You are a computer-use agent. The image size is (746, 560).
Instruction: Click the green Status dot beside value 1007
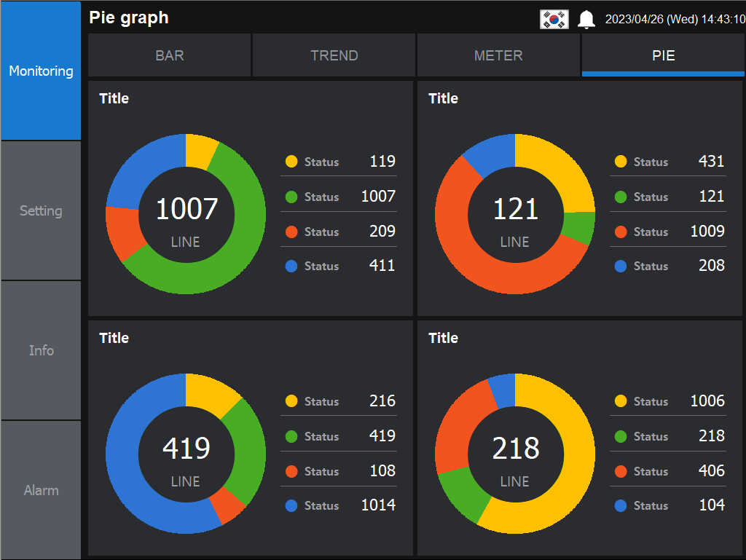coord(291,197)
